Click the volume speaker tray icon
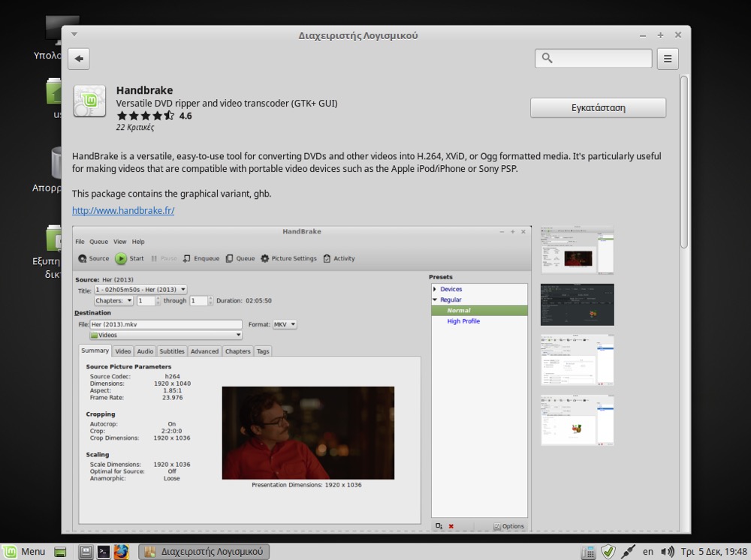The image size is (751, 560). point(667,552)
